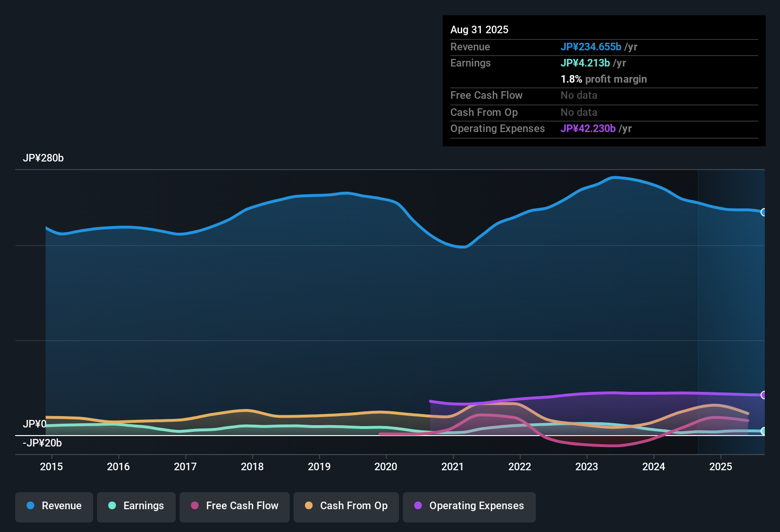The width and height of the screenshot is (780, 532).
Task: Click the Aug 31 2025 tooltip header
Action: click(479, 29)
